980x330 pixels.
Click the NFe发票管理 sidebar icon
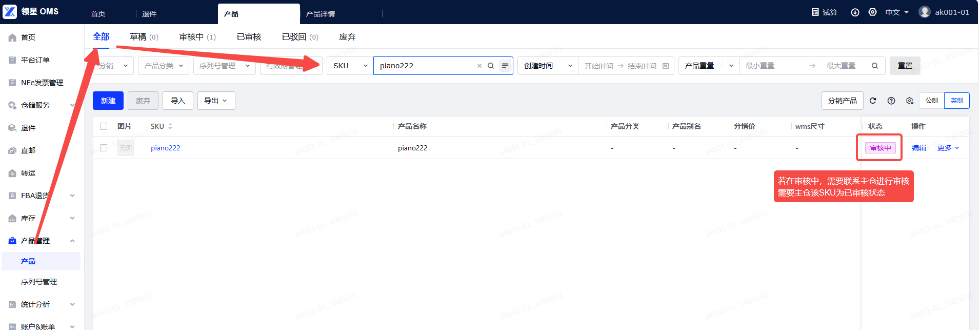12,83
